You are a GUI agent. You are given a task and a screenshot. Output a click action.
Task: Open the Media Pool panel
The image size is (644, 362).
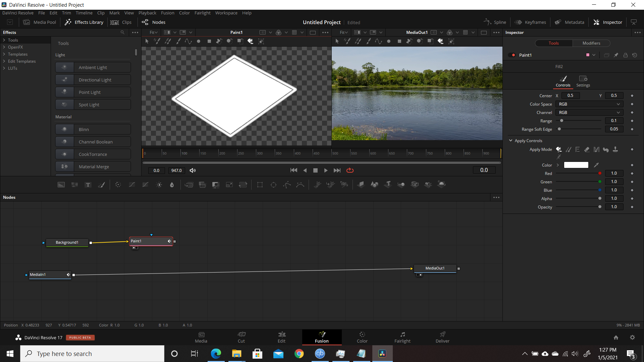[x=40, y=22]
